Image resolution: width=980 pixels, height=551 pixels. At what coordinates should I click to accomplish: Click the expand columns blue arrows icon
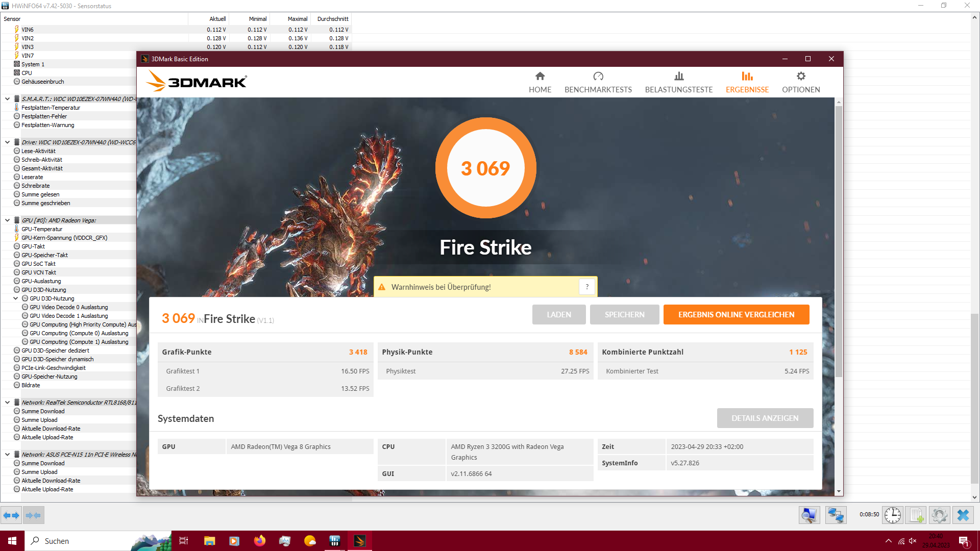pyautogui.click(x=11, y=515)
